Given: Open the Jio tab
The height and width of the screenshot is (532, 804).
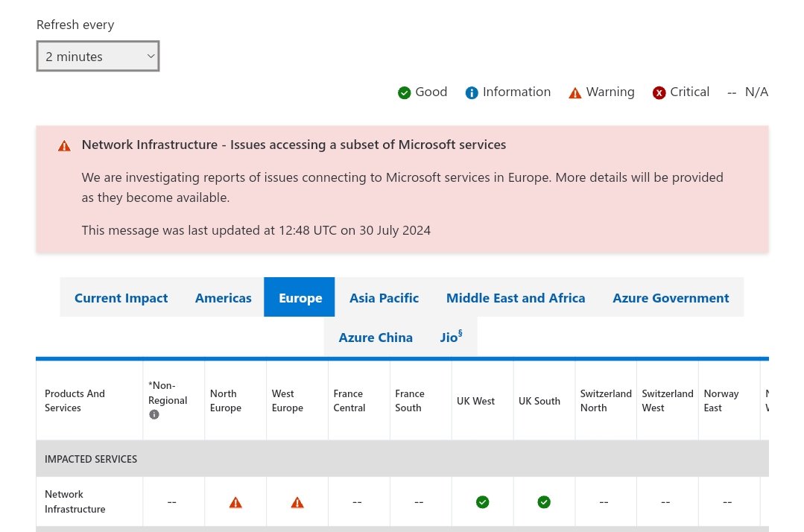Looking at the screenshot, I should tap(452, 338).
